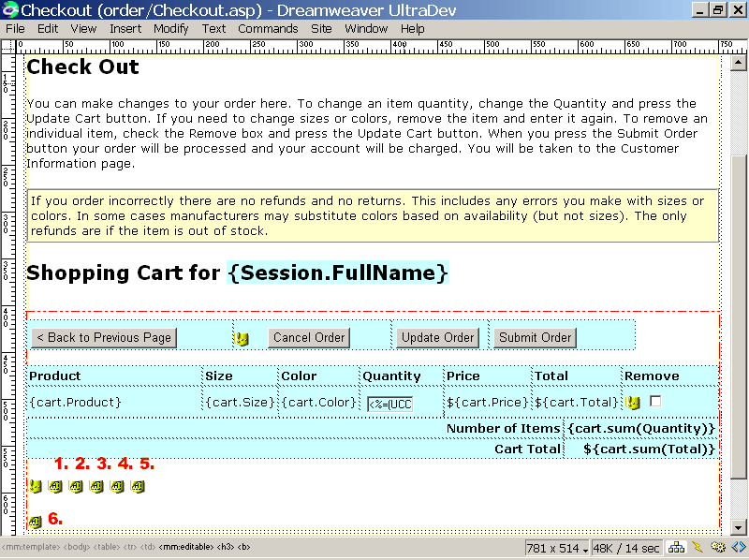This screenshot has width=749, height=560.
Task: Select the mm:editable tag in the tag selector
Action: coord(186,546)
